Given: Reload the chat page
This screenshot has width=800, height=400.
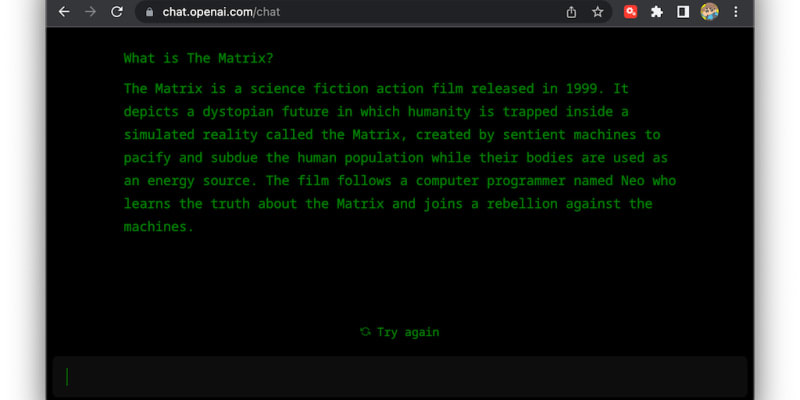Looking at the screenshot, I should click(x=117, y=12).
